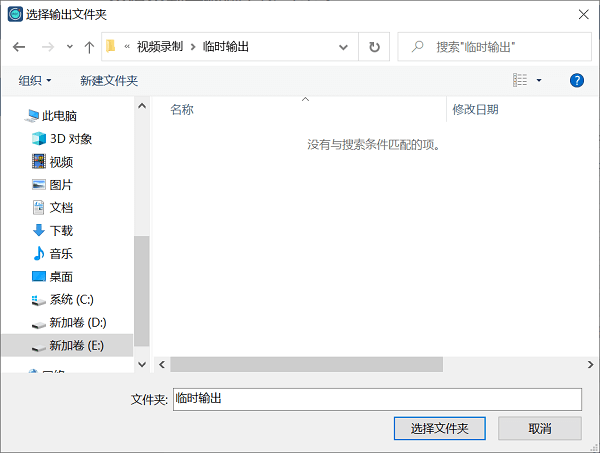Open the 视频 library folder

point(61,162)
